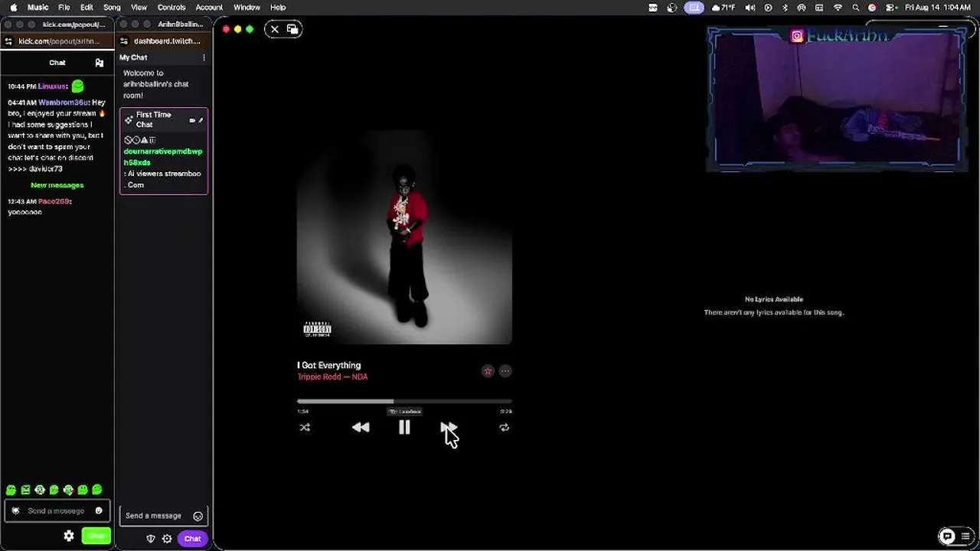Screen dimensions: 980x551
Task: Open the Help menu
Action: (278, 8)
